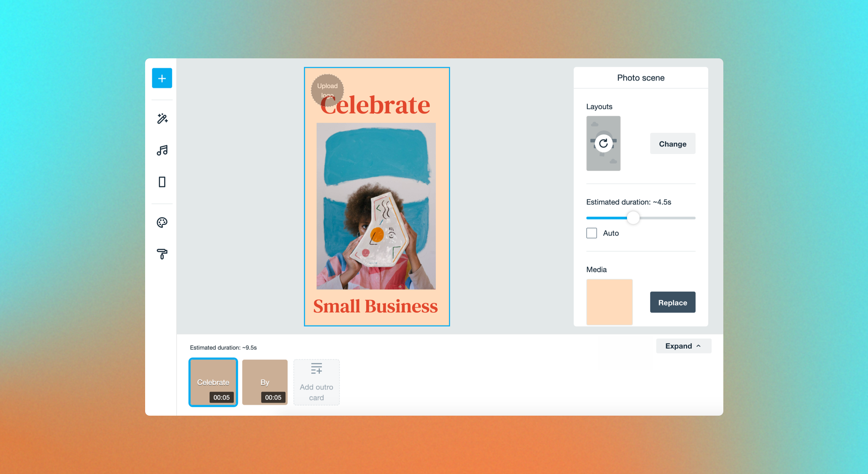Select the Small Business caption text
868x474 pixels.
[376, 307]
